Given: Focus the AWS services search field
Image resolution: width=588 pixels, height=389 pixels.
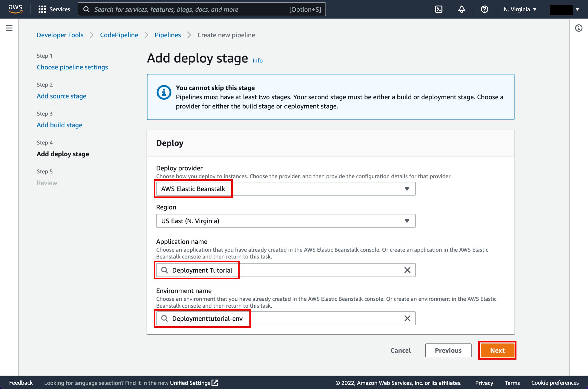Looking at the screenshot, I should click(202, 9).
